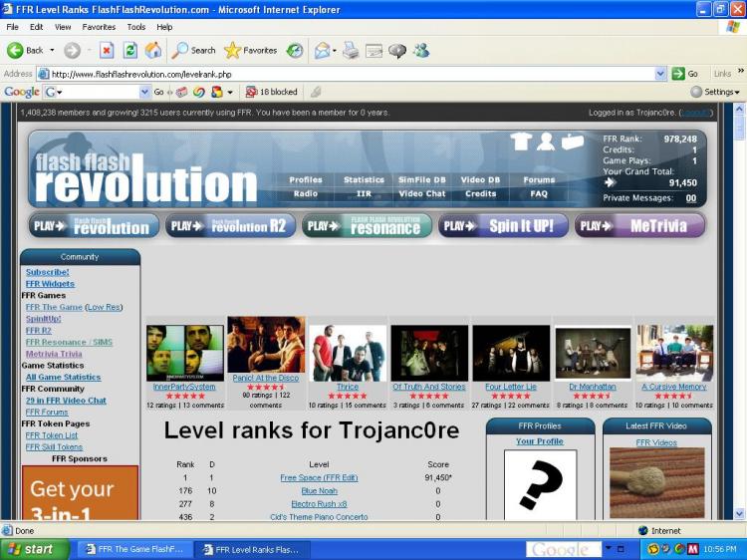
Task: Expand the address bar URL dropdown
Action: 660,74
